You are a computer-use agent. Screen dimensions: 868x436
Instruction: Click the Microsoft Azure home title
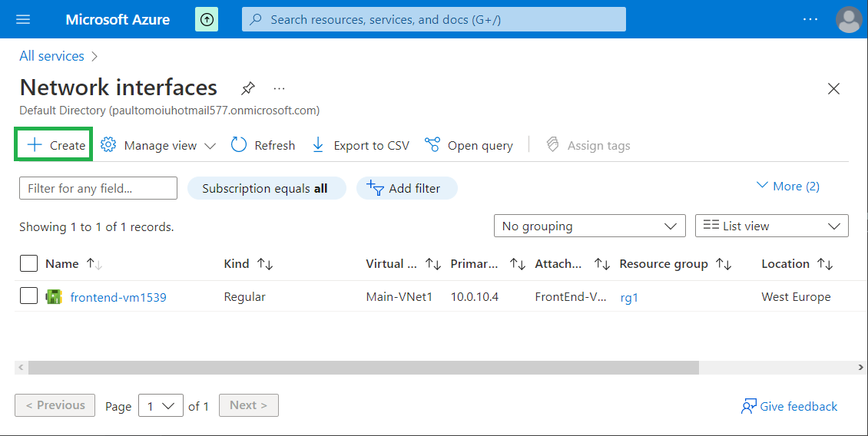(x=118, y=20)
